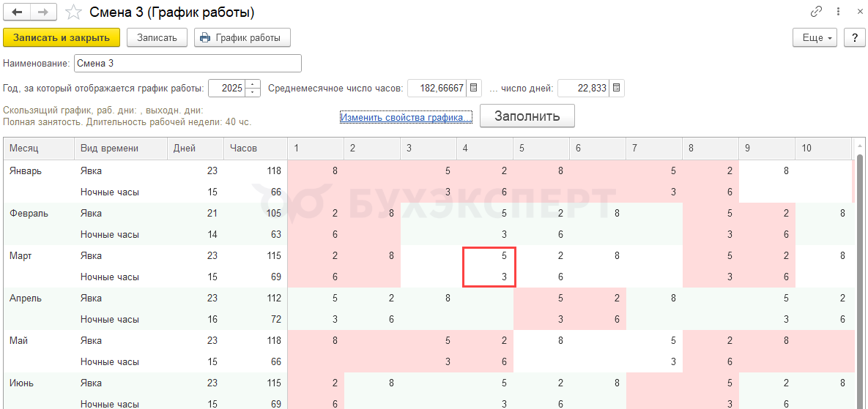Click the average hours field 182,66667
868x409 pixels.
[437, 88]
